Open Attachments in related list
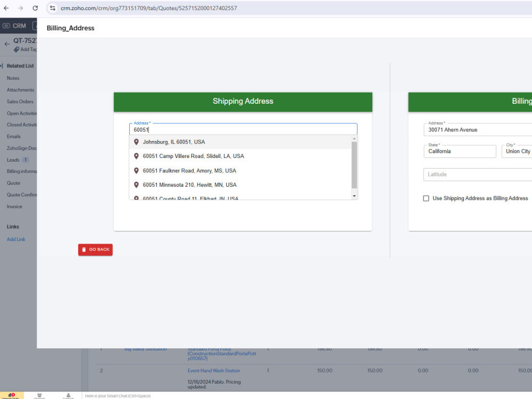Image resolution: width=532 pixels, height=399 pixels. coord(20,90)
